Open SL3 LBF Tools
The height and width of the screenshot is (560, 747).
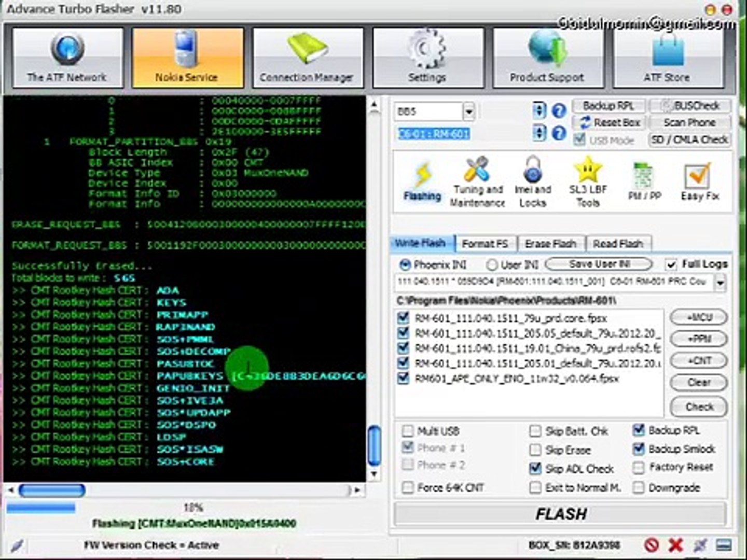pos(588,181)
